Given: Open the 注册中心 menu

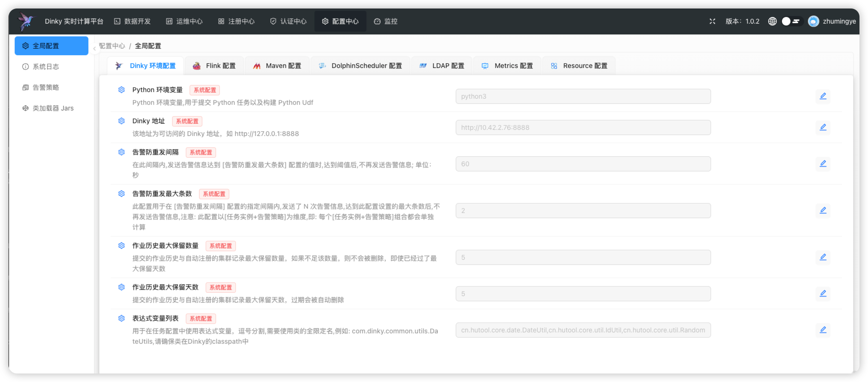Looking at the screenshot, I should (236, 21).
